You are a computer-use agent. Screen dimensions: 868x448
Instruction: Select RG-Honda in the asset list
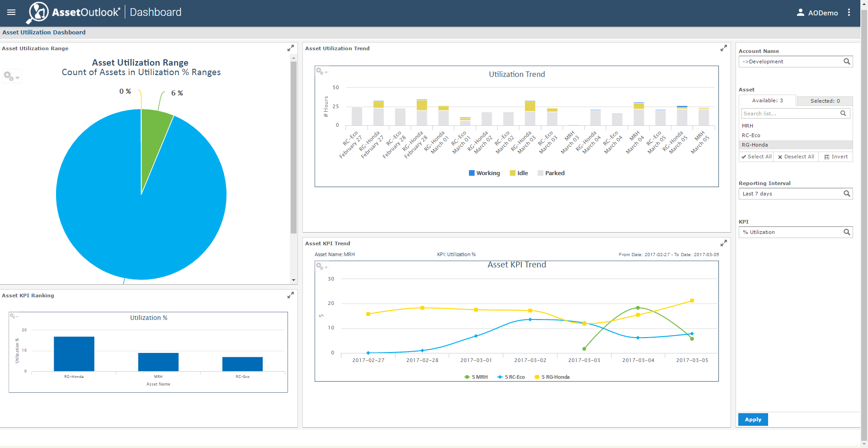coord(796,145)
